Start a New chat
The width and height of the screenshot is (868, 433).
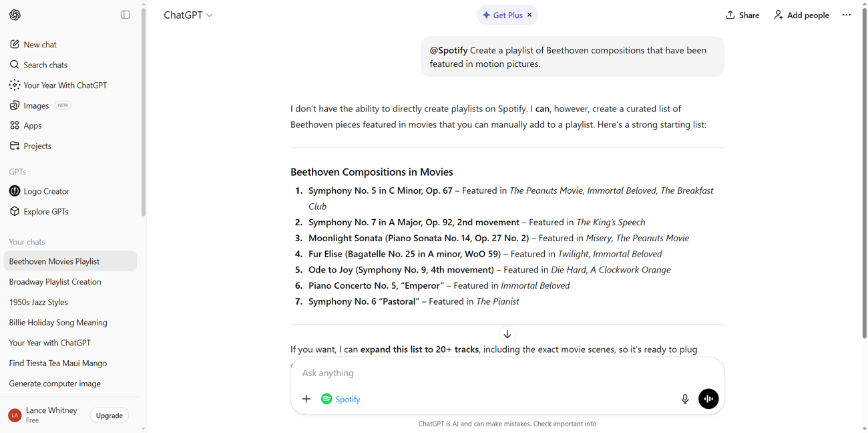(x=39, y=45)
